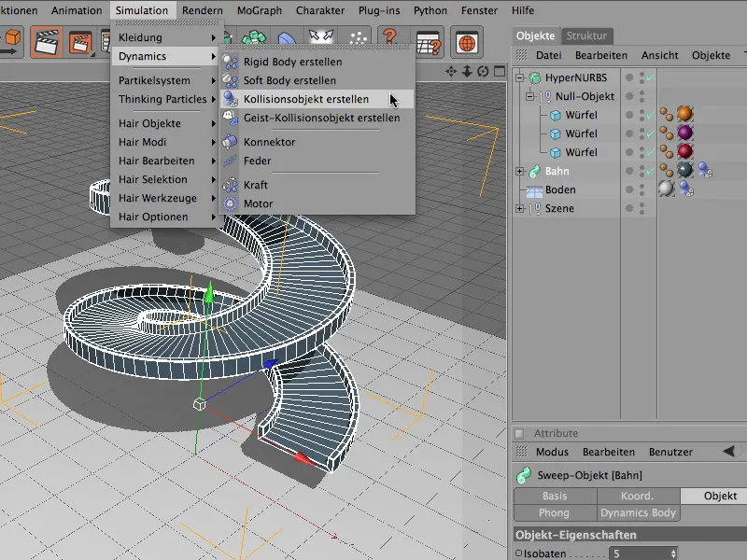Click the render active view clapperboard icon
Image resolution: width=747 pixels, height=560 pixels.
(46, 42)
